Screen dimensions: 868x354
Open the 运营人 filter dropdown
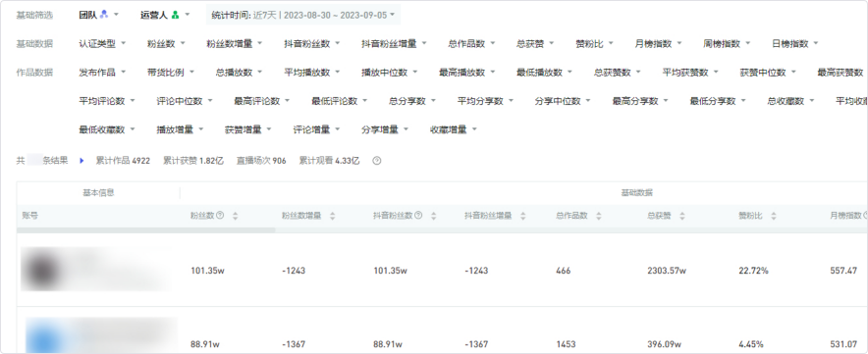(x=165, y=15)
